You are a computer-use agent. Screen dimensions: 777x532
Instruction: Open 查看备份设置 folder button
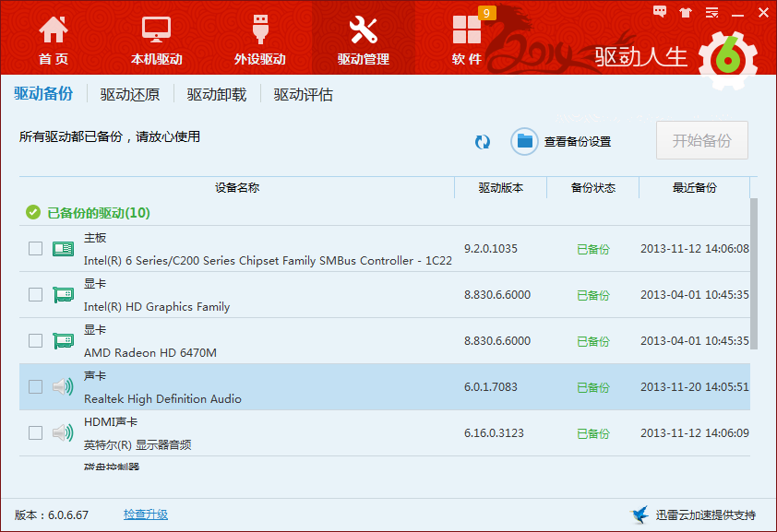(x=561, y=142)
